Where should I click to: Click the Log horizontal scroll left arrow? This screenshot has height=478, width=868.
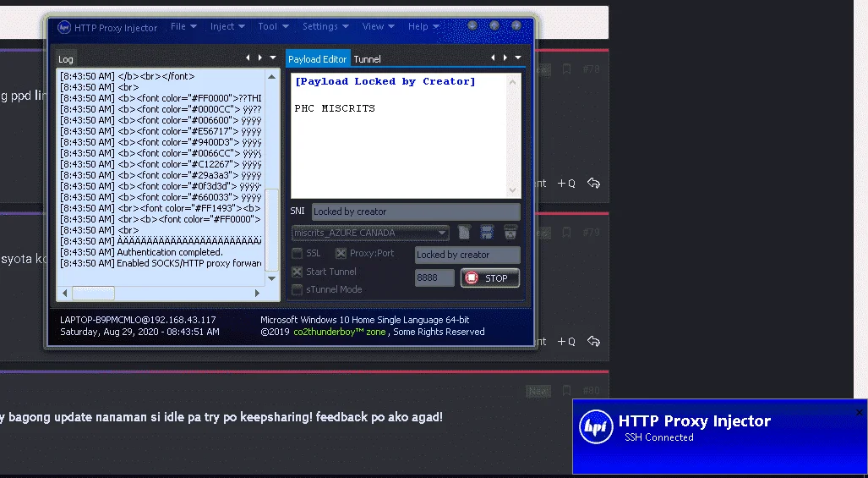click(x=65, y=293)
